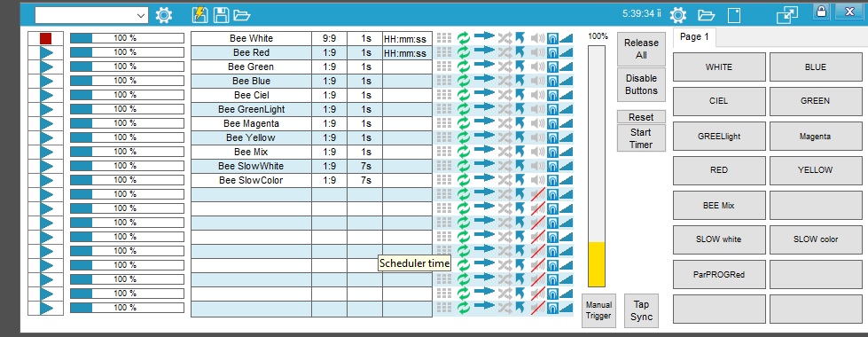
Task: Click the quick save lightning icon
Action: (199, 15)
